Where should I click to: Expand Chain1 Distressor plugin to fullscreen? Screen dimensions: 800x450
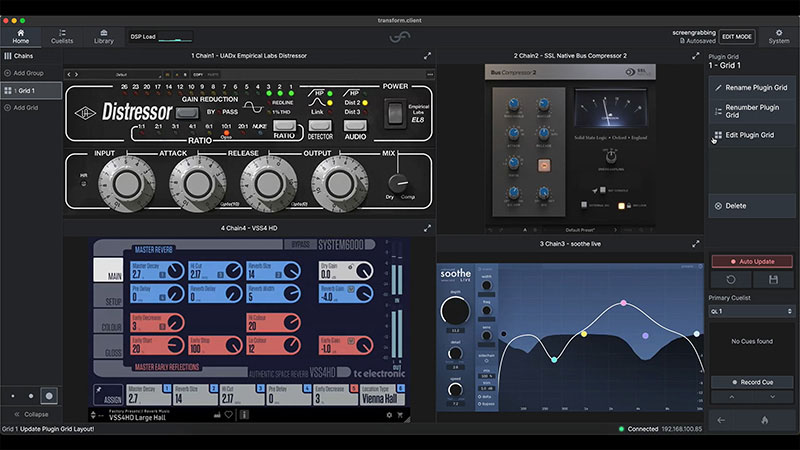(427, 56)
